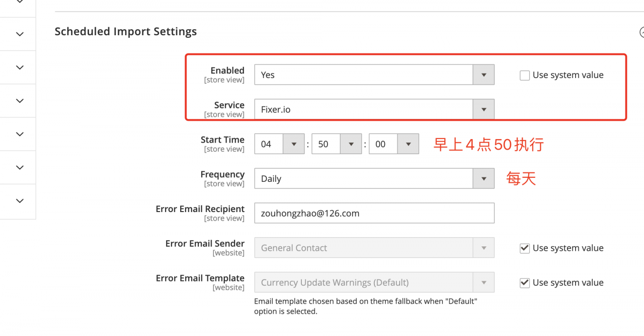Image resolution: width=644 pixels, height=336 pixels.
Task: Open the Frequency dropdown showing Daily
Action: pos(374,179)
